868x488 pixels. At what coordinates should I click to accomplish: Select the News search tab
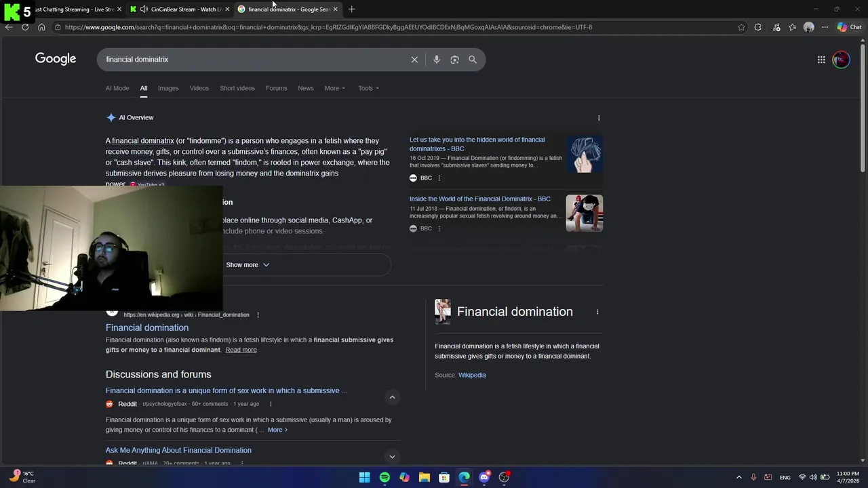[x=306, y=88]
